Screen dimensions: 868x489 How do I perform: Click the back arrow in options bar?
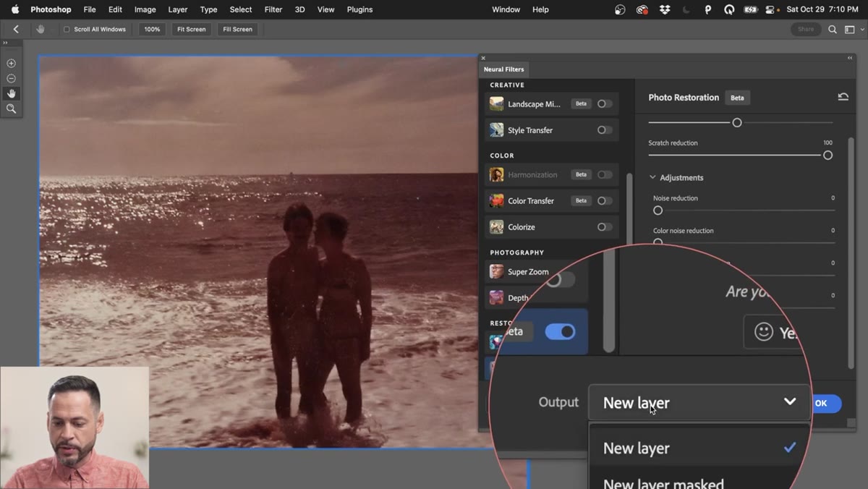pyautogui.click(x=16, y=29)
